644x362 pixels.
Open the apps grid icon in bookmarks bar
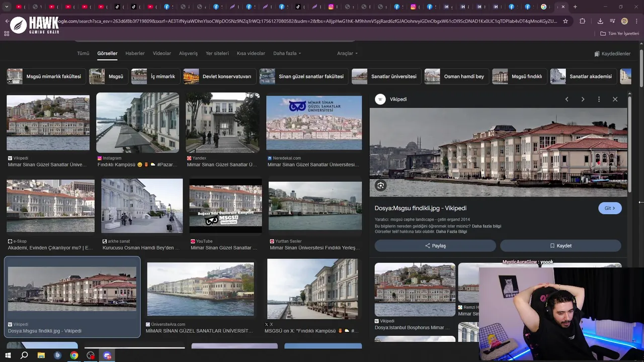tap(7, 34)
